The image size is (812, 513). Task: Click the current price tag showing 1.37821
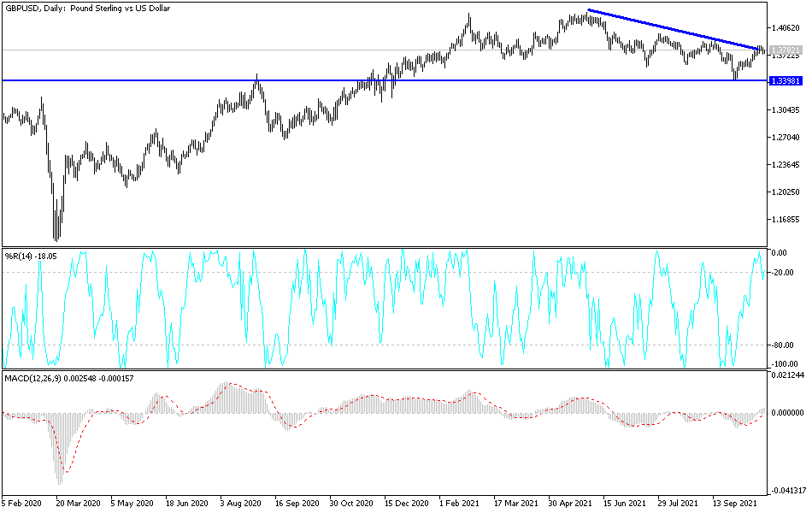point(783,50)
